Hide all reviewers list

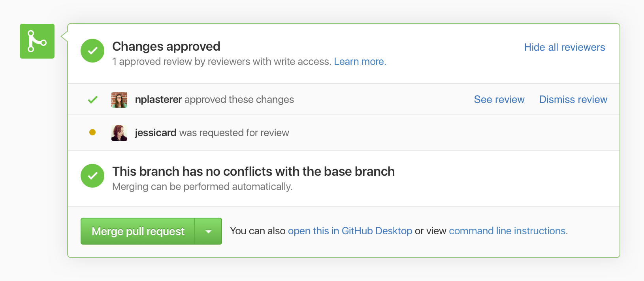coord(564,47)
